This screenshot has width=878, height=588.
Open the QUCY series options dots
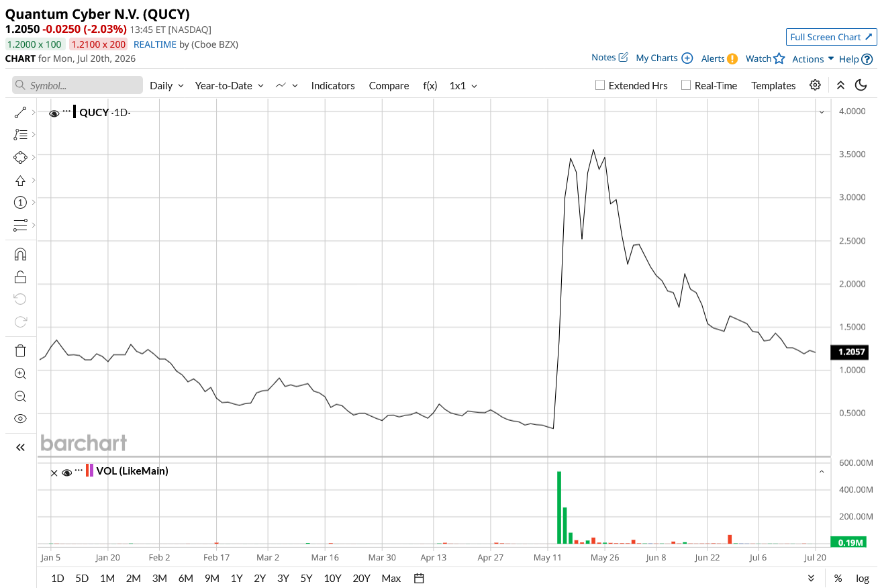[66, 111]
